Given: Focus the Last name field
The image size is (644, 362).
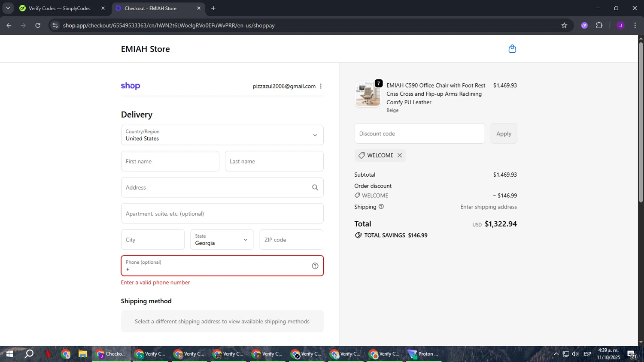Looking at the screenshot, I should [x=274, y=161].
